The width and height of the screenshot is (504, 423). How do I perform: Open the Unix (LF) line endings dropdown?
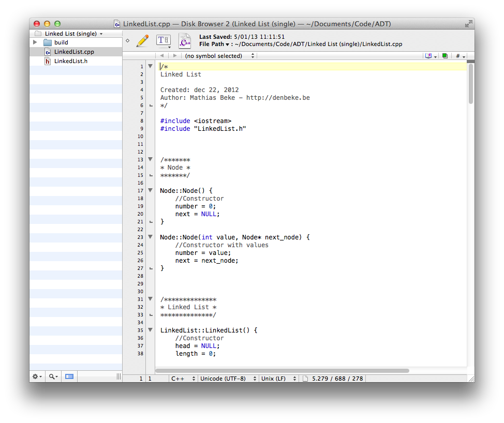(278, 379)
